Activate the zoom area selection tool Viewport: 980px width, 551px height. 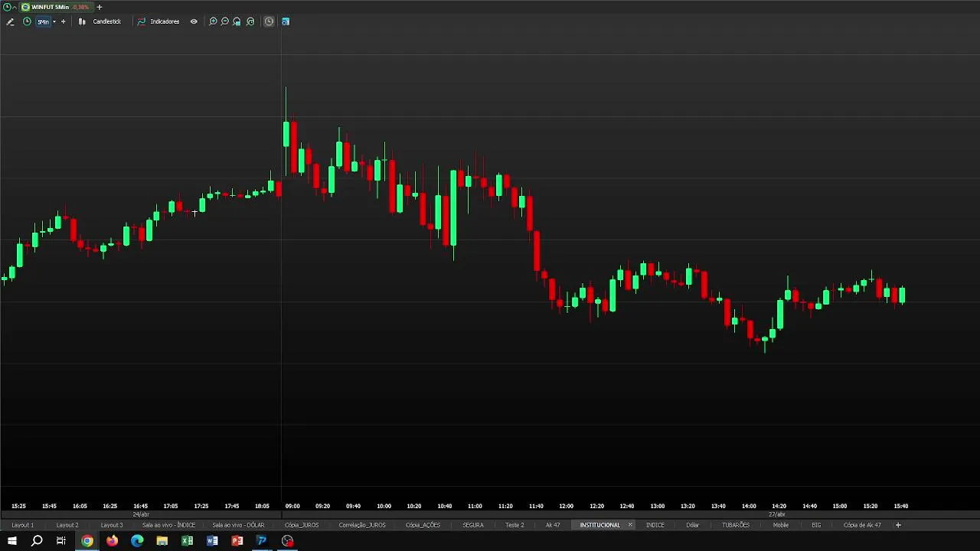(237, 21)
